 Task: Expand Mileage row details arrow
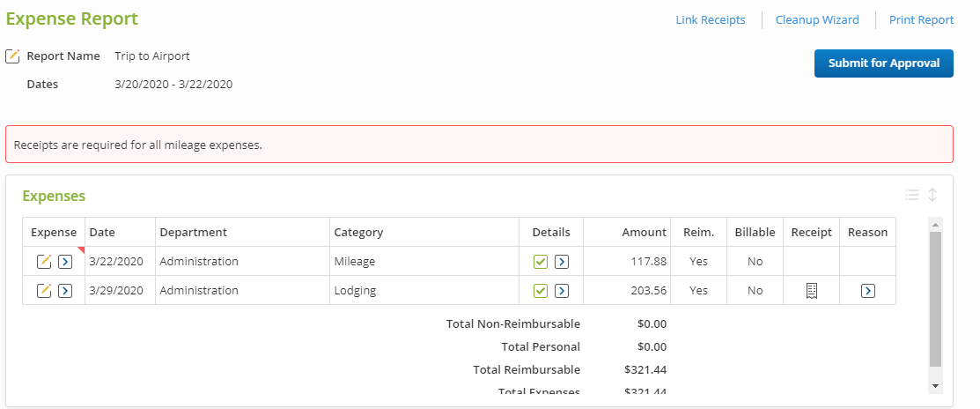(562, 262)
